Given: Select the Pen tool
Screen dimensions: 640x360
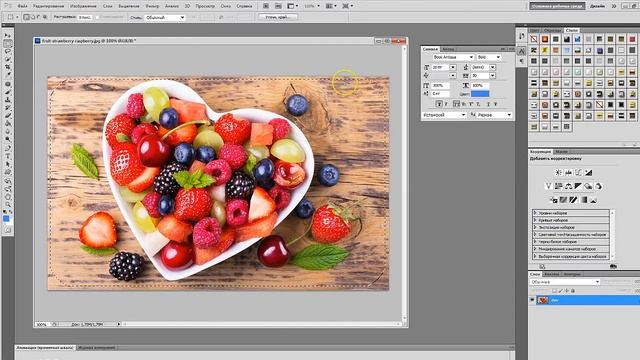Looking at the screenshot, I should (x=8, y=148).
